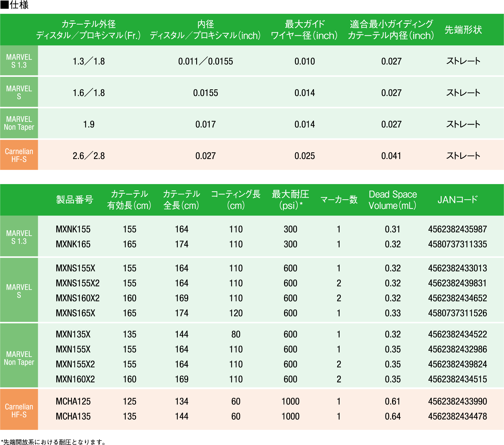Click MARVEL S 1.3 label in upper table

click(19, 61)
